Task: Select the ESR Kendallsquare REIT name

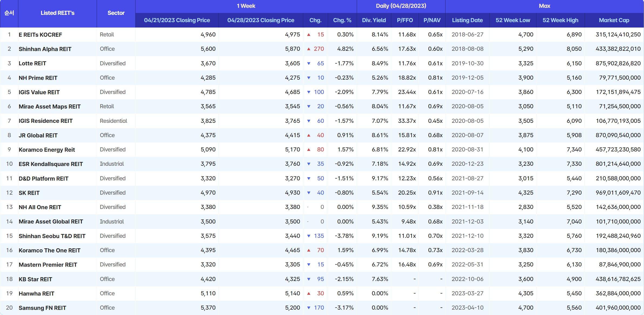Action: (51, 164)
